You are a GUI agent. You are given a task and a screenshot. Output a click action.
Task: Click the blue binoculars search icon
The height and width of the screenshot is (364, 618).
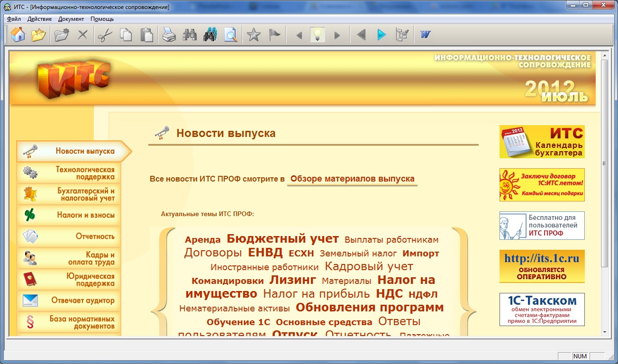click(210, 35)
